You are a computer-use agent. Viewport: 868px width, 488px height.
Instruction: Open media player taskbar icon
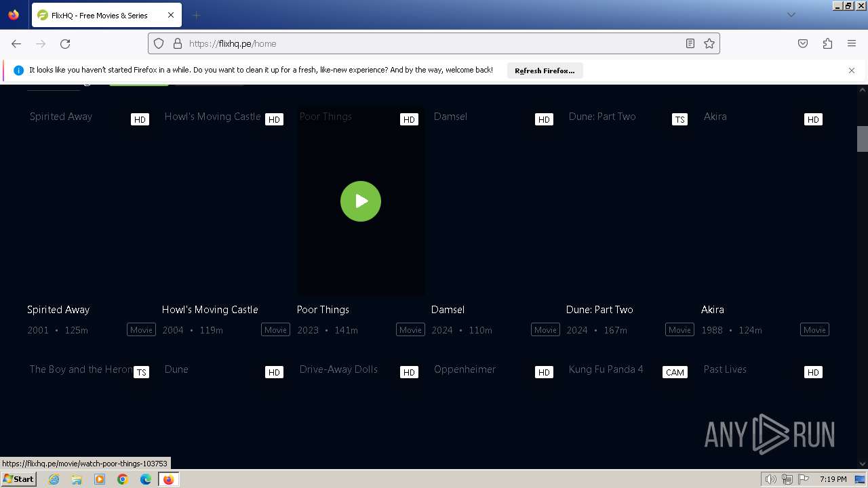point(100,479)
